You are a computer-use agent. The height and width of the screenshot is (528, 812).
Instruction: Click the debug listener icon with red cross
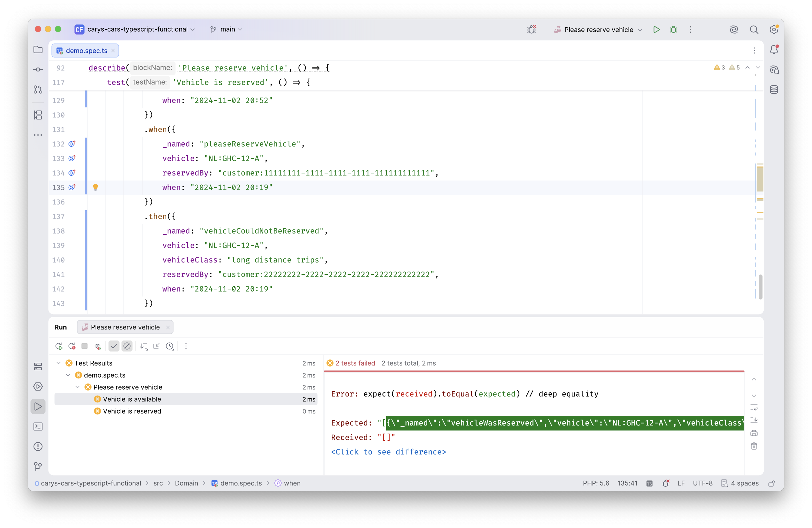click(531, 29)
